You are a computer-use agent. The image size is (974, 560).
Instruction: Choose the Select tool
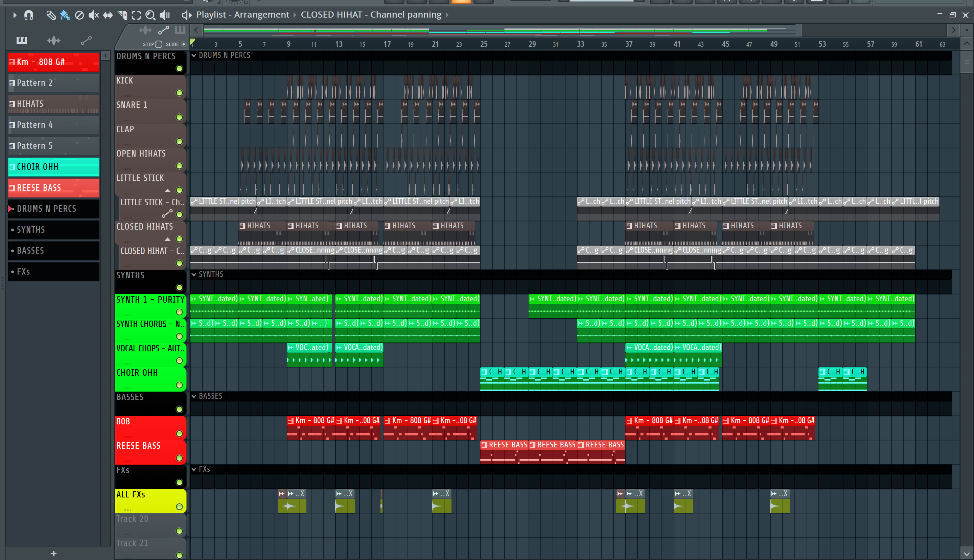point(136,15)
